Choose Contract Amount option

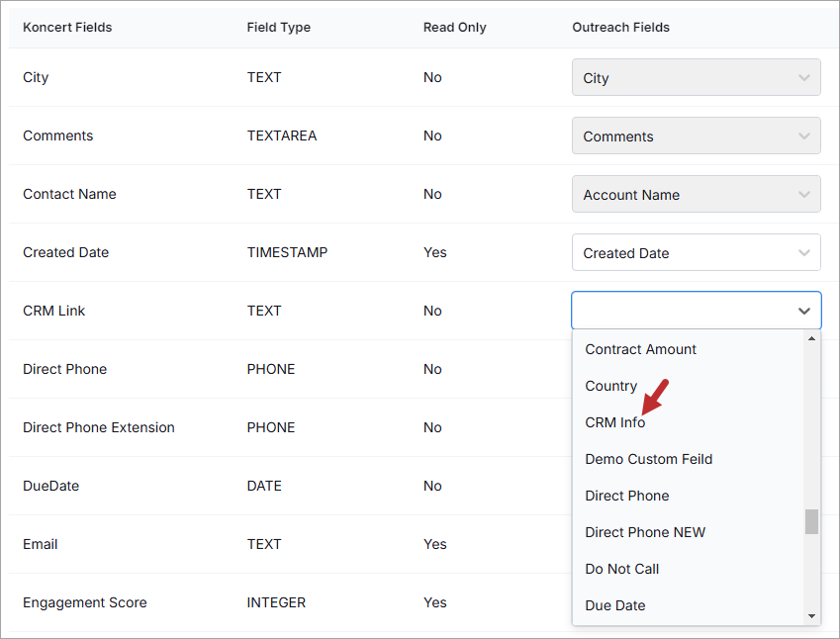pyautogui.click(x=640, y=349)
